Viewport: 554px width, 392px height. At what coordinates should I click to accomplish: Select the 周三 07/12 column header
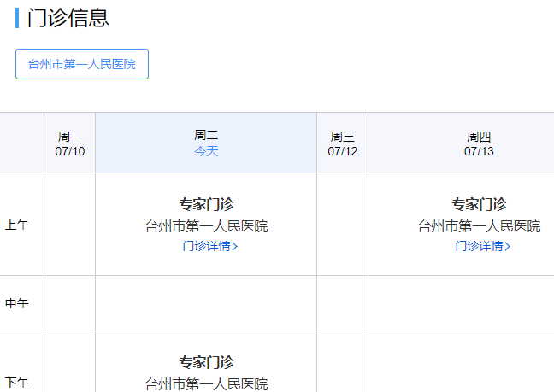tap(342, 143)
